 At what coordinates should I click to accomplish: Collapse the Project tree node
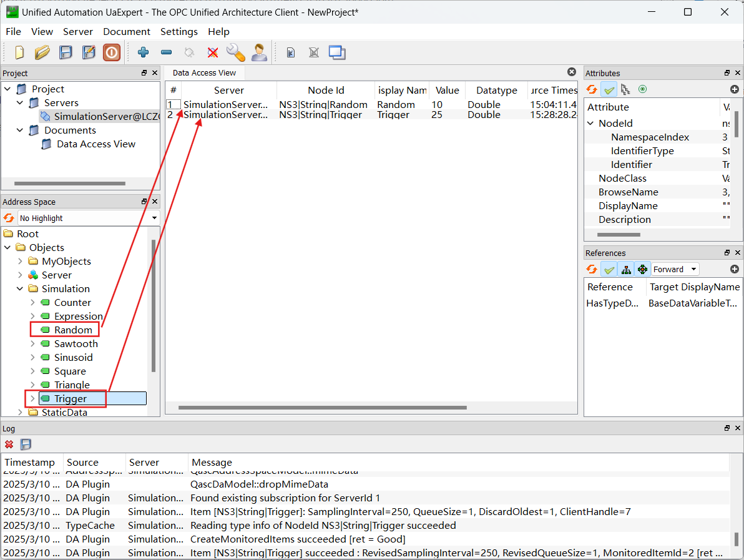(7, 89)
